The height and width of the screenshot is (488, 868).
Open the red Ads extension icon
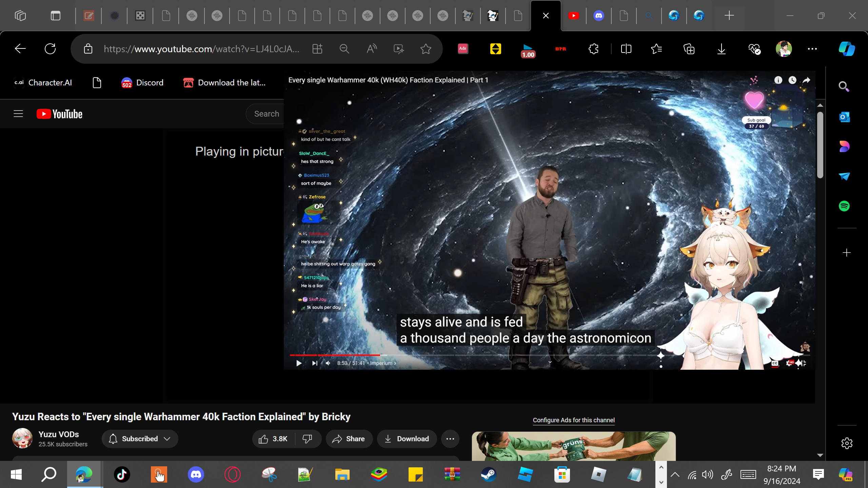point(463,49)
